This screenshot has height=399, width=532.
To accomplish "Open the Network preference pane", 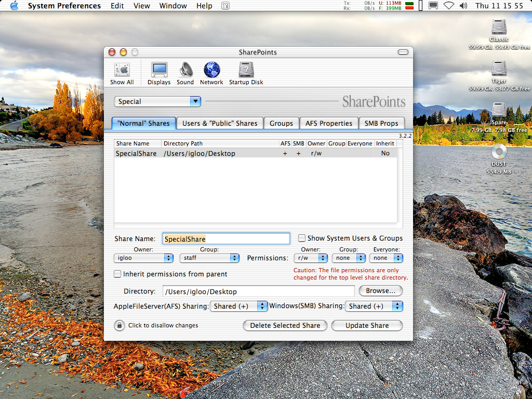I will [211, 74].
